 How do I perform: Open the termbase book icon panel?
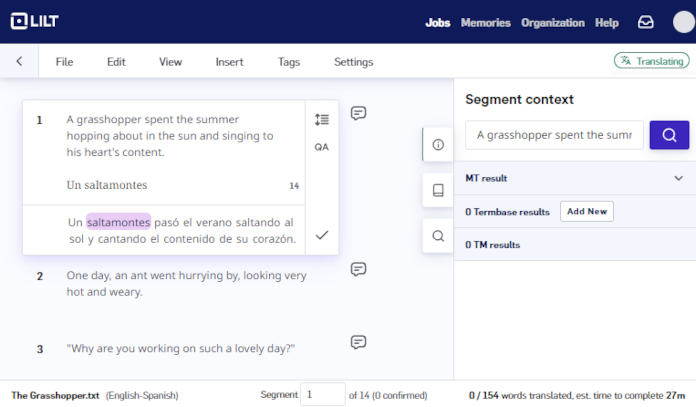(x=438, y=190)
